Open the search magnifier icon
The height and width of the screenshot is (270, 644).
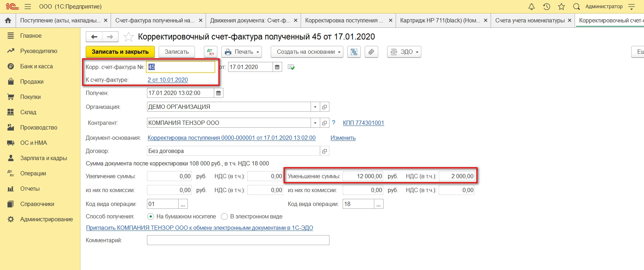(576, 7)
